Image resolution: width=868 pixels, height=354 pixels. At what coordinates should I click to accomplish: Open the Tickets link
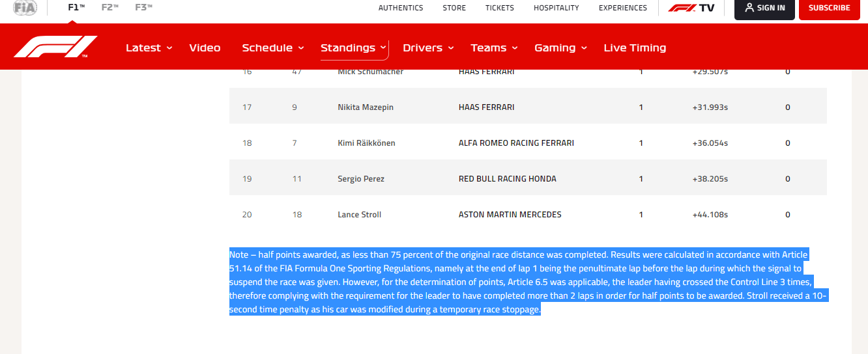(500, 8)
